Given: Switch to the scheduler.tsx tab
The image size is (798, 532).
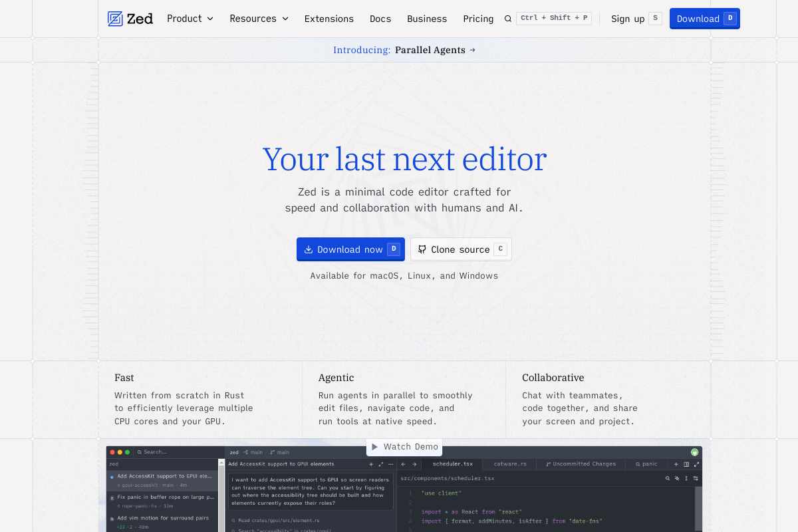Looking at the screenshot, I should tap(452, 464).
